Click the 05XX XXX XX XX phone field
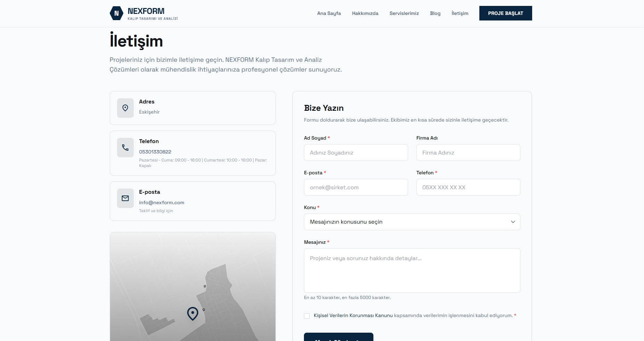 pos(468,187)
